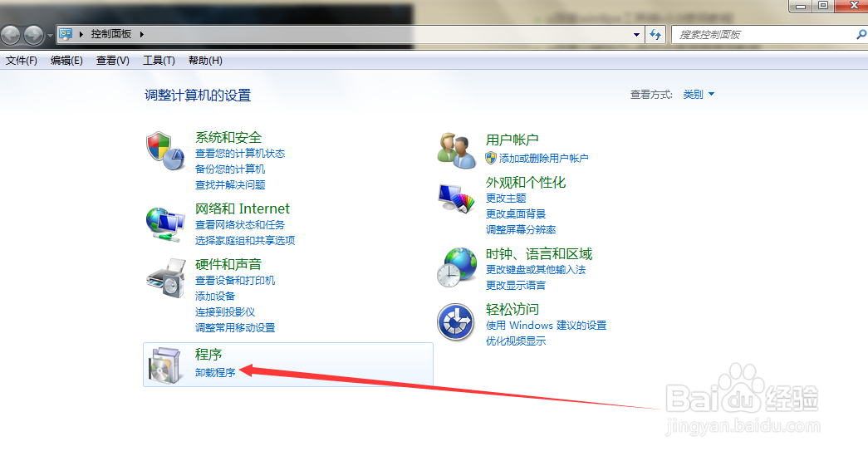The image size is (868, 456).
Task: Open the 文件(F) menu
Action: 22,61
